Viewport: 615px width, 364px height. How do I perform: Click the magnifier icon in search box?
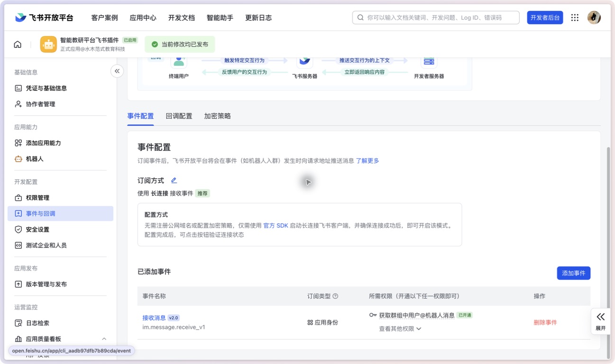point(360,18)
